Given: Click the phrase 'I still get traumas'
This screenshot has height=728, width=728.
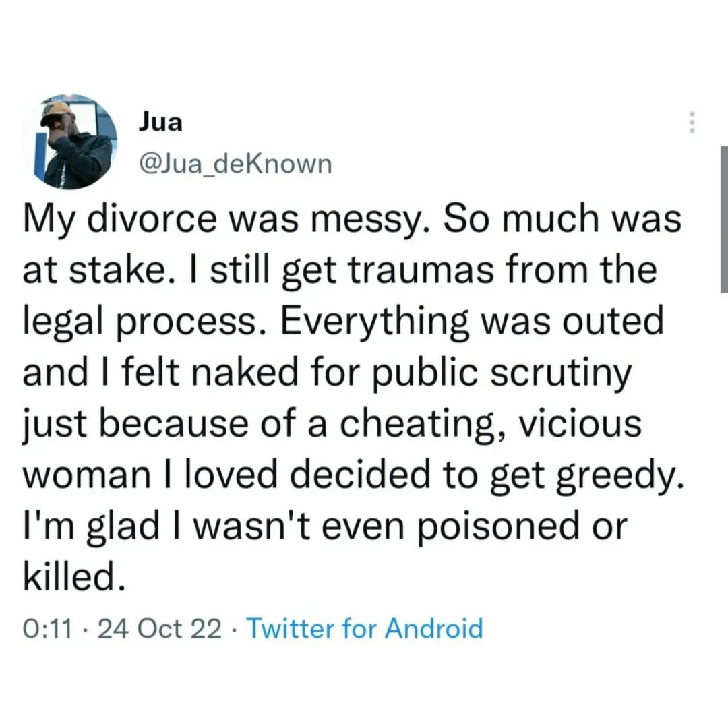Looking at the screenshot, I should 342,272.
